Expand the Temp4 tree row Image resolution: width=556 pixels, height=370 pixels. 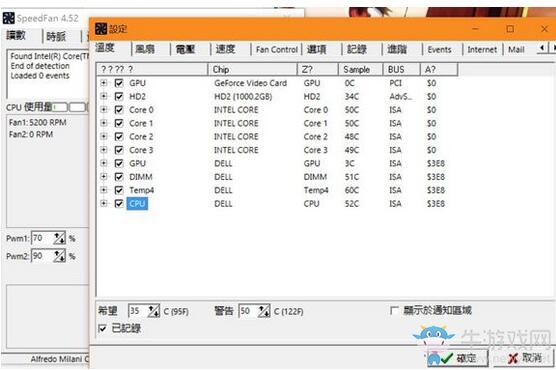point(104,190)
